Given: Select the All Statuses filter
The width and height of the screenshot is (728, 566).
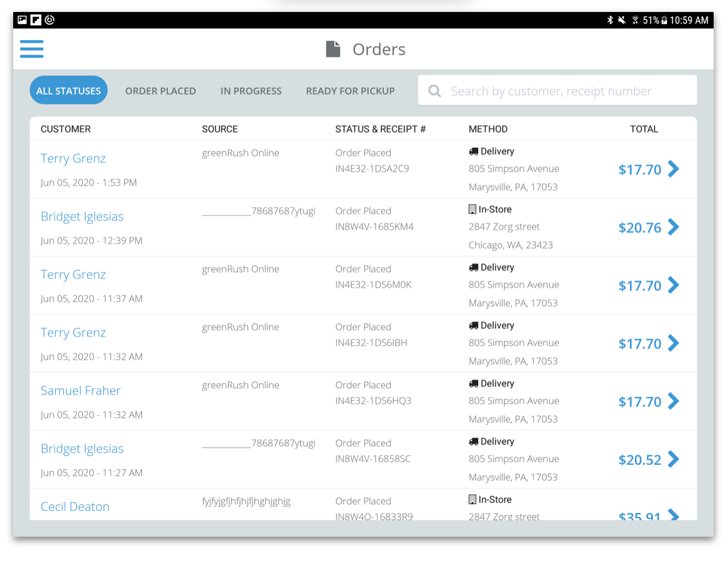Looking at the screenshot, I should 68,91.
